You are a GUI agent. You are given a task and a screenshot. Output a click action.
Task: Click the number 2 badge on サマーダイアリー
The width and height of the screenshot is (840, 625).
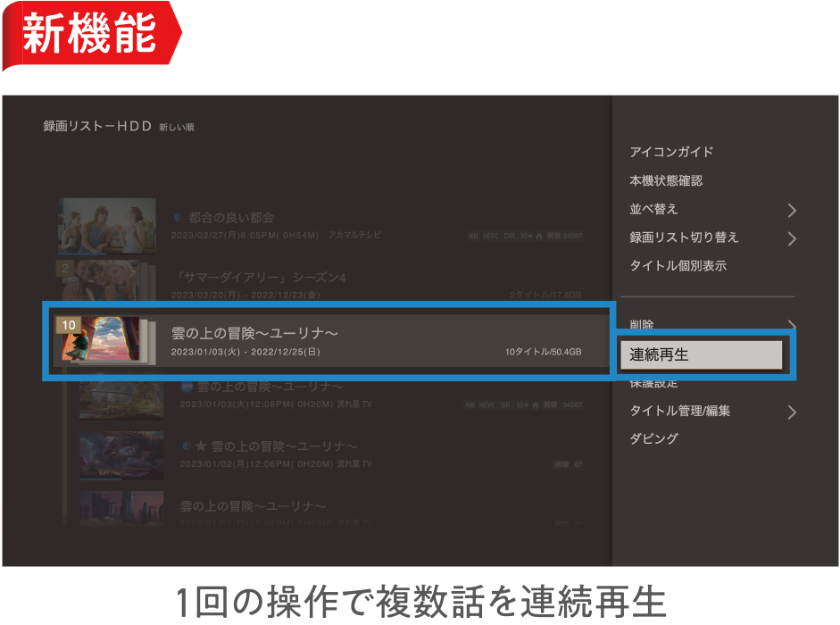point(64,267)
